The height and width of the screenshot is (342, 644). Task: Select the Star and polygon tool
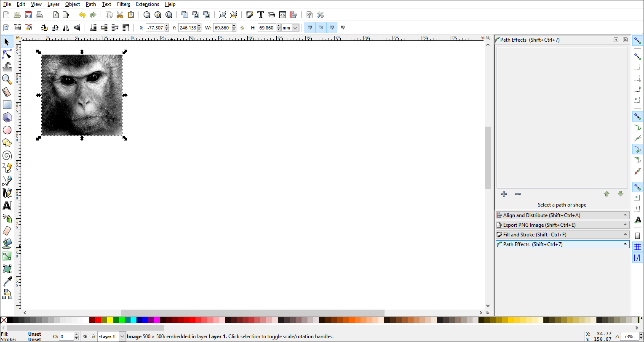7,143
